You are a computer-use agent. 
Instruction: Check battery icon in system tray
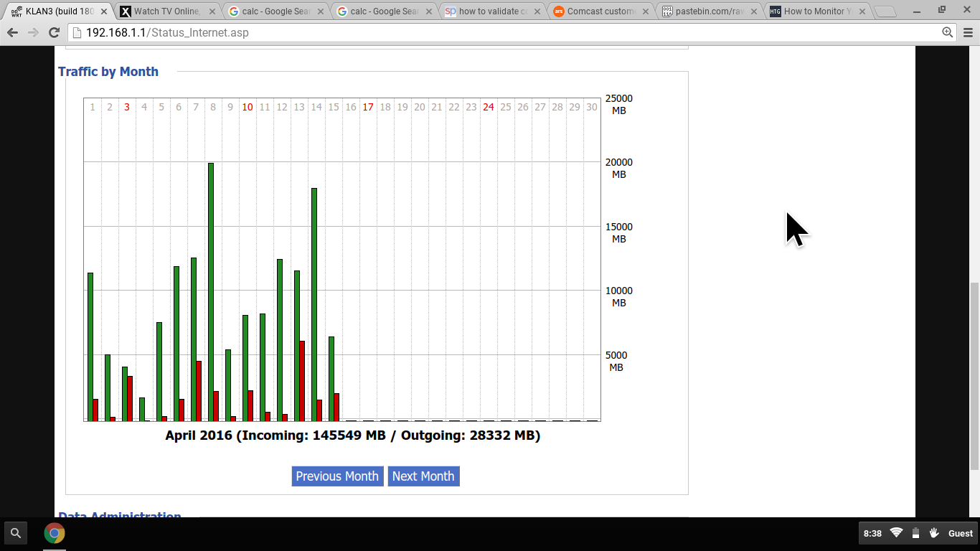(915, 533)
